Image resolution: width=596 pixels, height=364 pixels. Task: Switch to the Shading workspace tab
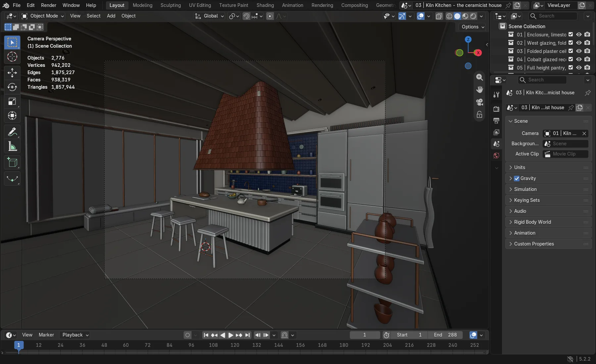[x=265, y=5]
